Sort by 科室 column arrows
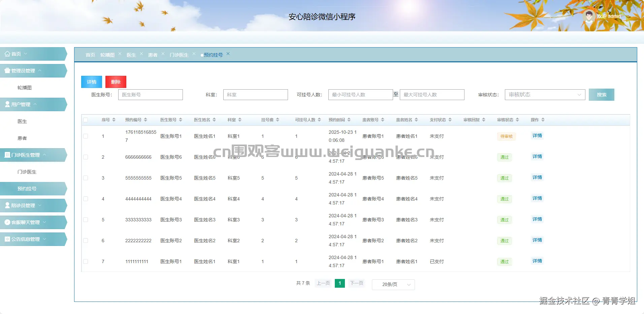The image size is (644, 314). pos(240,120)
